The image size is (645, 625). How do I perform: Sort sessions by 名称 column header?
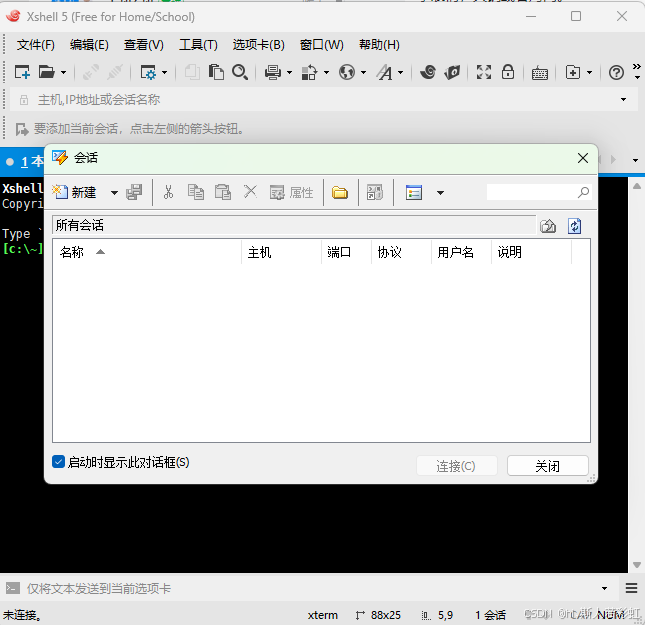pos(147,252)
